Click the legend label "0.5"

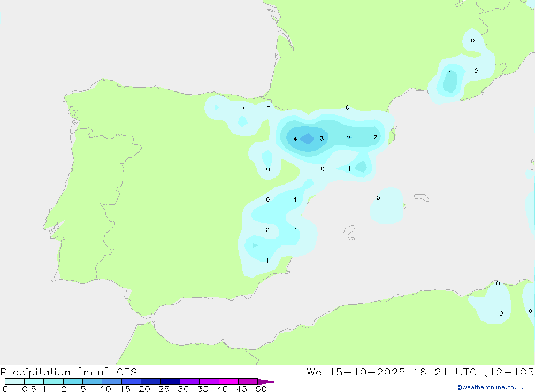pyautogui.click(x=29, y=389)
